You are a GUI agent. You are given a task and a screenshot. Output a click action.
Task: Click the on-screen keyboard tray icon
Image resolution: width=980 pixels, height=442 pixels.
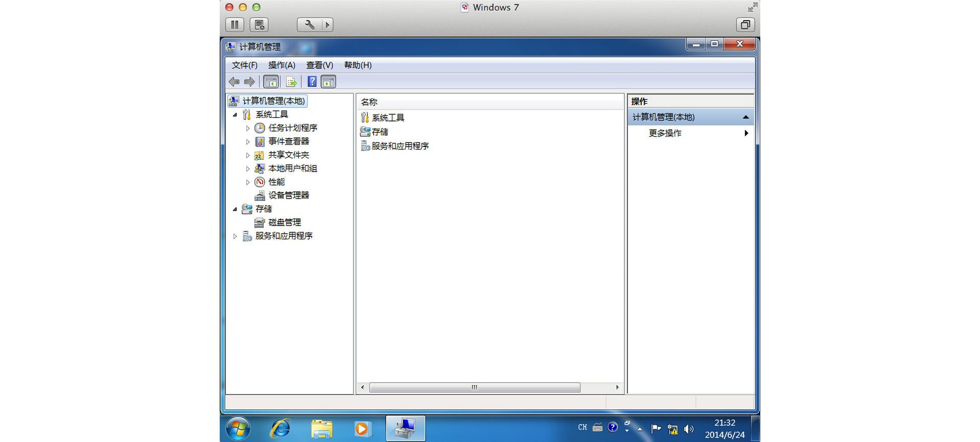click(x=597, y=428)
